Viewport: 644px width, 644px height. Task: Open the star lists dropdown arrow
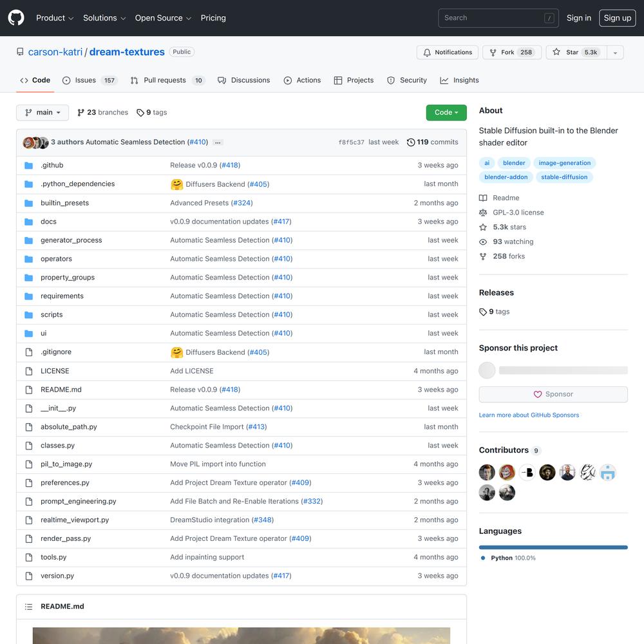coord(614,52)
